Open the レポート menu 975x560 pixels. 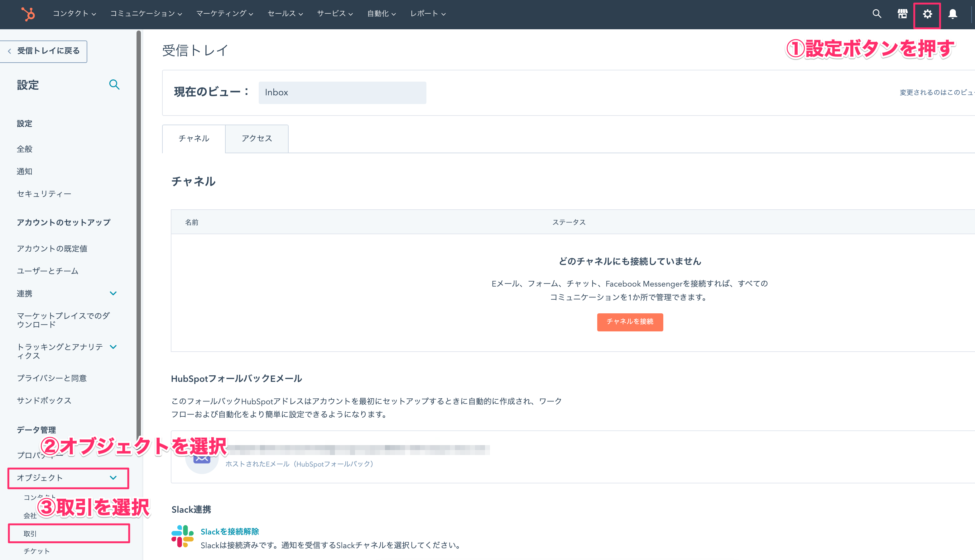pyautogui.click(x=428, y=14)
